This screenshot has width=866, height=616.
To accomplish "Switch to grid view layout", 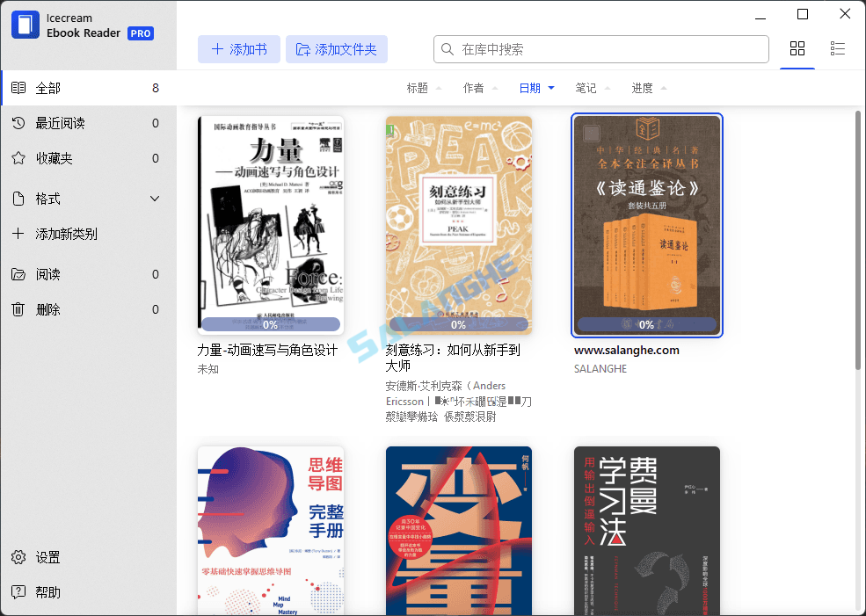I will (797, 48).
